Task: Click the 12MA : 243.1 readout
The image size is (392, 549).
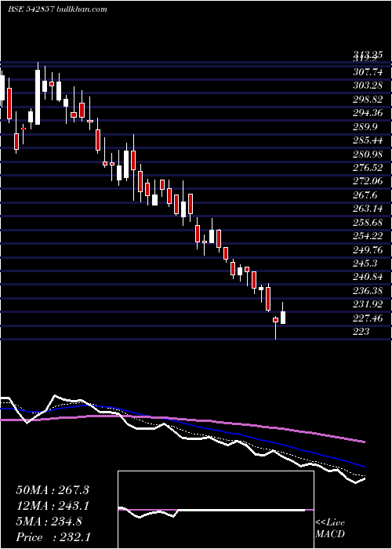Action: [53, 506]
